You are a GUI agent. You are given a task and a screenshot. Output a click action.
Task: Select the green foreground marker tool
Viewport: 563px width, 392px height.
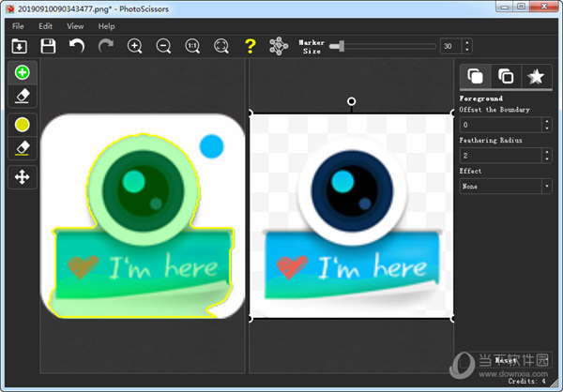(23, 72)
